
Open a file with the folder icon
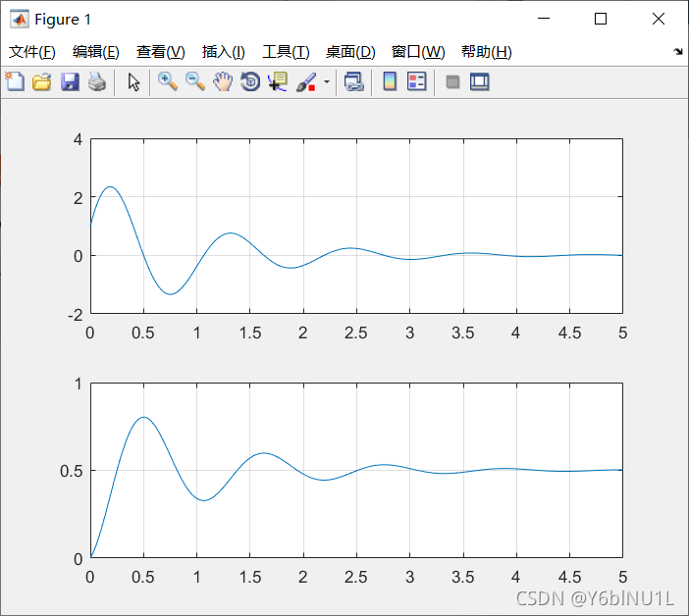42,81
